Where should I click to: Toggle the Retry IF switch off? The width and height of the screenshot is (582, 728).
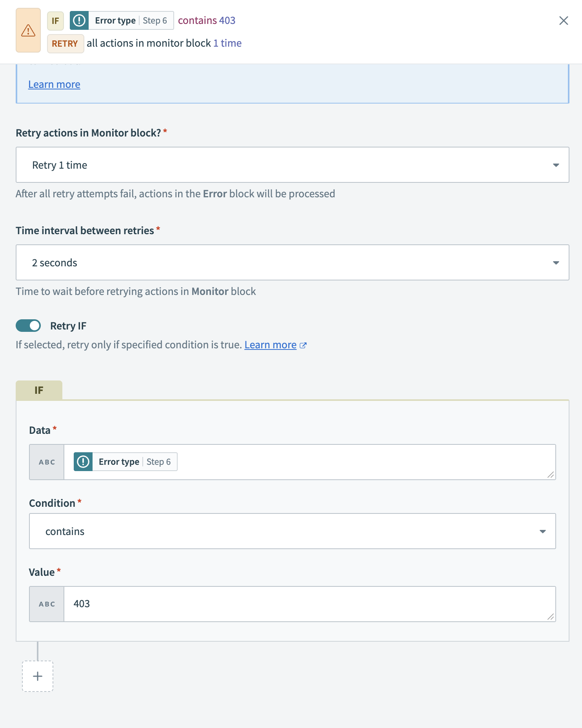[x=28, y=326]
